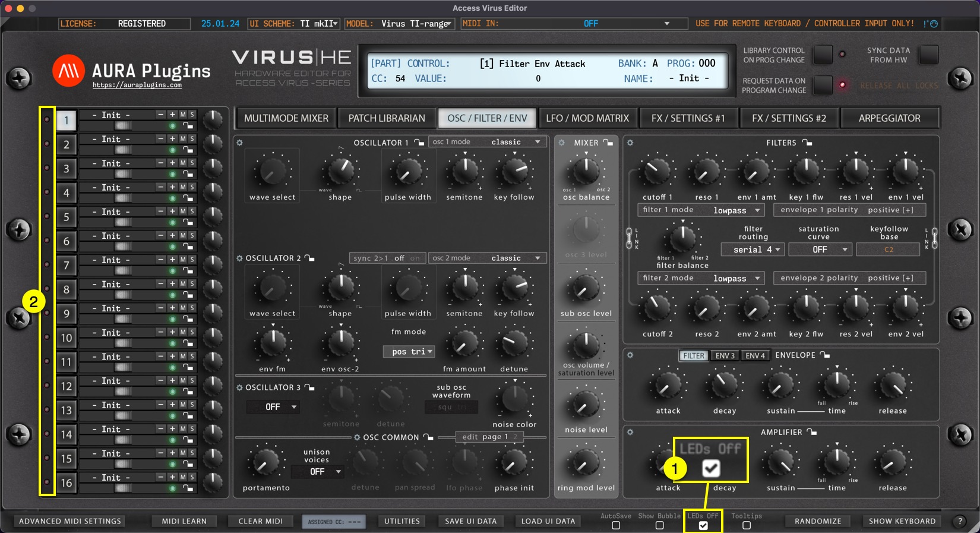
Task: Enable the Tooltips checkbox
Action: [747, 525]
